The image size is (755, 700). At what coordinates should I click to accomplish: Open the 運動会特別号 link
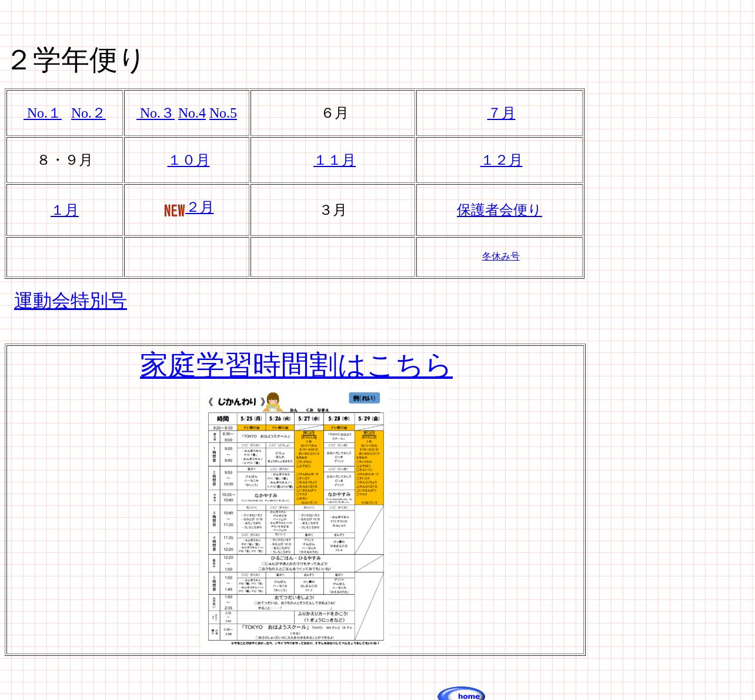[71, 301]
